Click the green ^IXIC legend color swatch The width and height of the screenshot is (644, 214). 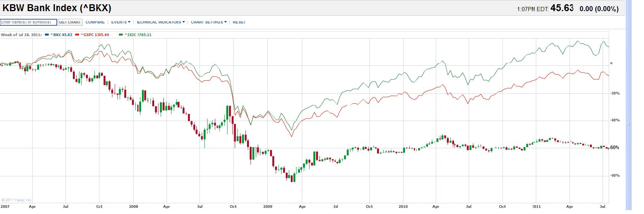point(121,35)
